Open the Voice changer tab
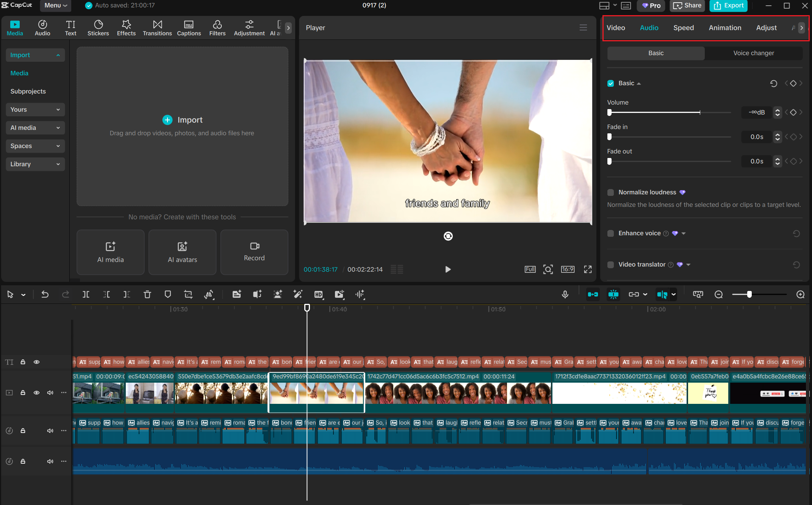 (753, 53)
